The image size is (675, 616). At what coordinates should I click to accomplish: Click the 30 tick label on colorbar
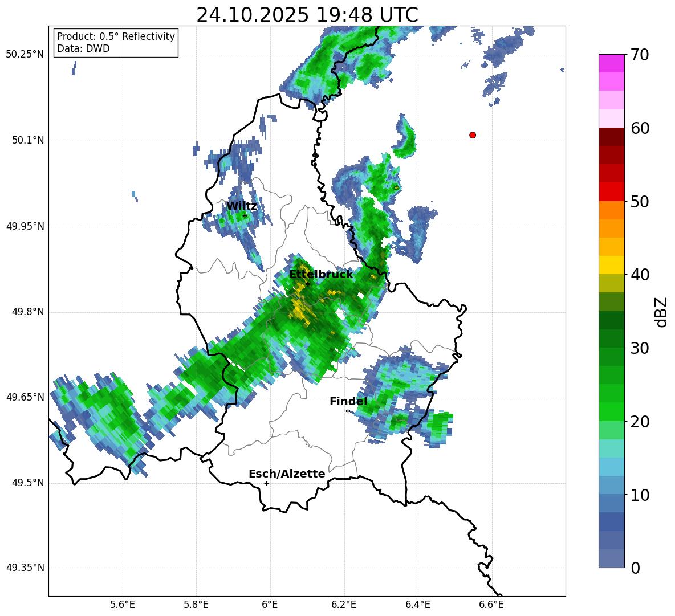pos(640,348)
